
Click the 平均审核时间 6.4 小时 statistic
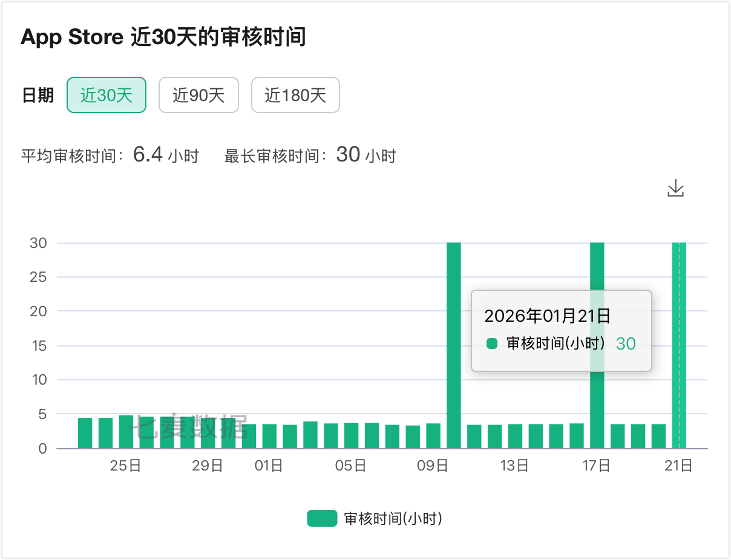coord(110,155)
